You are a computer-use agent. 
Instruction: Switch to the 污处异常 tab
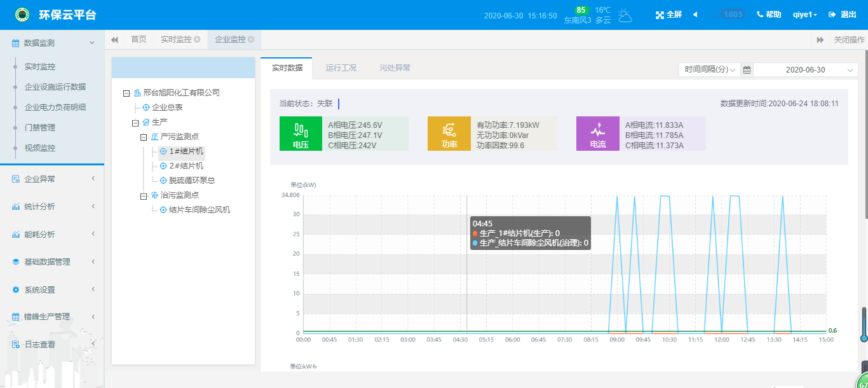(395, 67)
